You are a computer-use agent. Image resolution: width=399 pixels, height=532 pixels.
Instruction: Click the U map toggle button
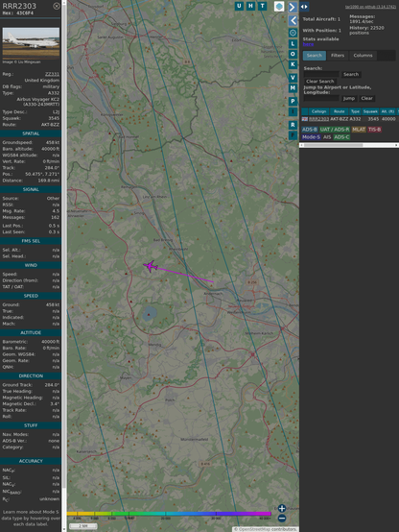(240, 6)
